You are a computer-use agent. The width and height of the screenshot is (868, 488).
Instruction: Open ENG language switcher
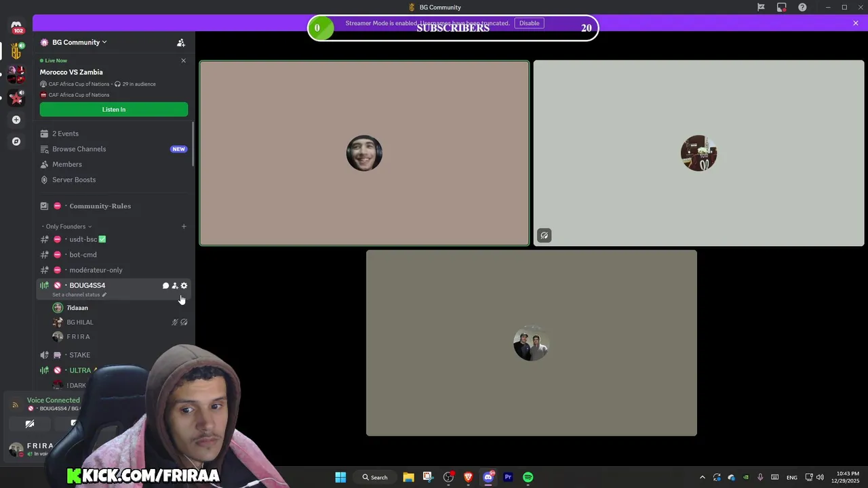point(791,477)
